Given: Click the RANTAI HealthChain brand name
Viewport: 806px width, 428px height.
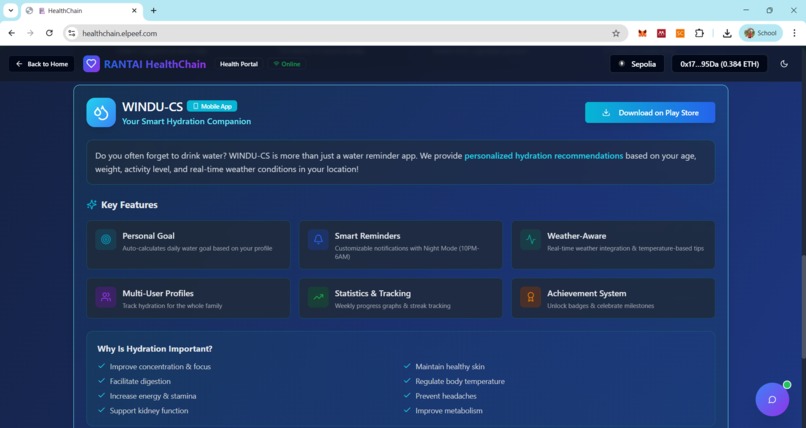Looking at the screenshot, I should [x=155, y=64].
